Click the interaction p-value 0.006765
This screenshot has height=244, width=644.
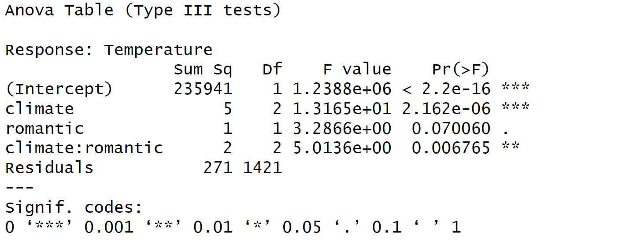tap(451, 148)
